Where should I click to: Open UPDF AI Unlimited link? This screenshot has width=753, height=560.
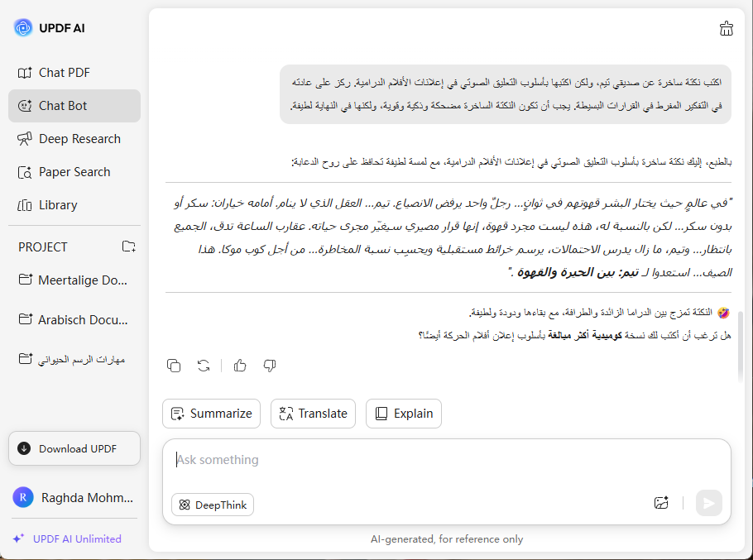tap(77, 538)
